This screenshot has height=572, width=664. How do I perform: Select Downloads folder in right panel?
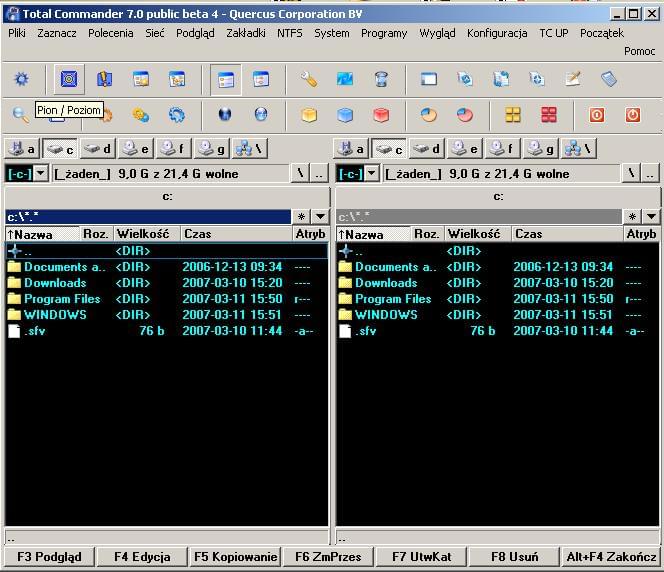tap(498, 283)
